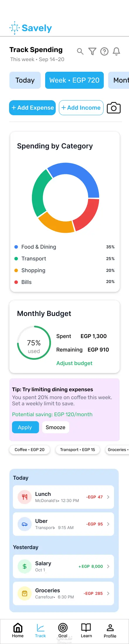129x644 pixels.
Task: Select the Today period tab
Action: 25,80
